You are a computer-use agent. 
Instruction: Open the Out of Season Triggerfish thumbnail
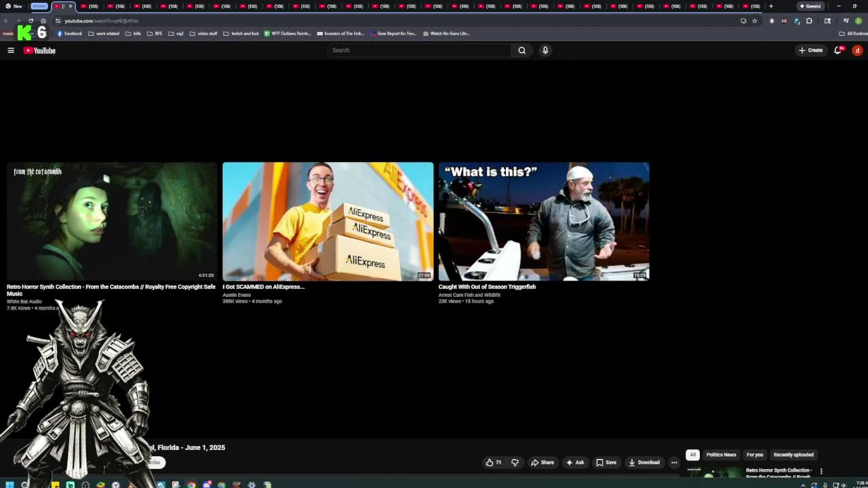pos(544,221)
